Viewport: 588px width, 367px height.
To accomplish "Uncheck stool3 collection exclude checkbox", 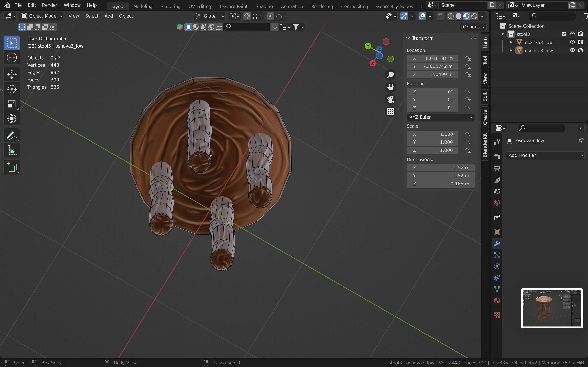I will [564, 34].
